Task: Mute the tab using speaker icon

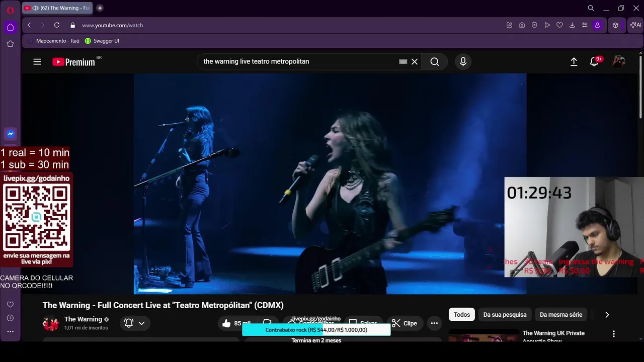Action: (35, 8)
